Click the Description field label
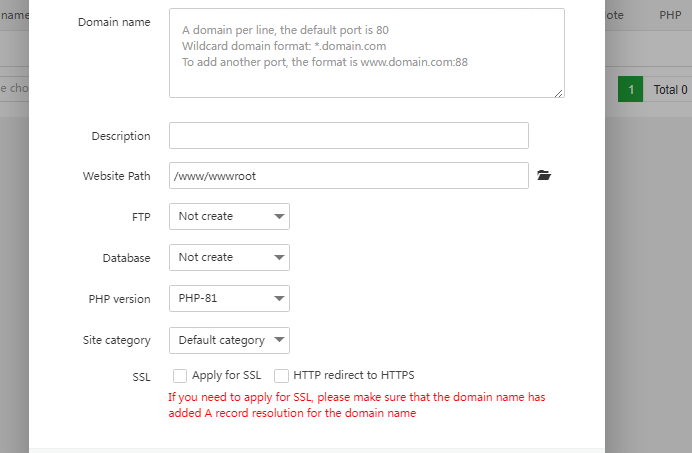 pyautogui.click(x=121, y=136)
